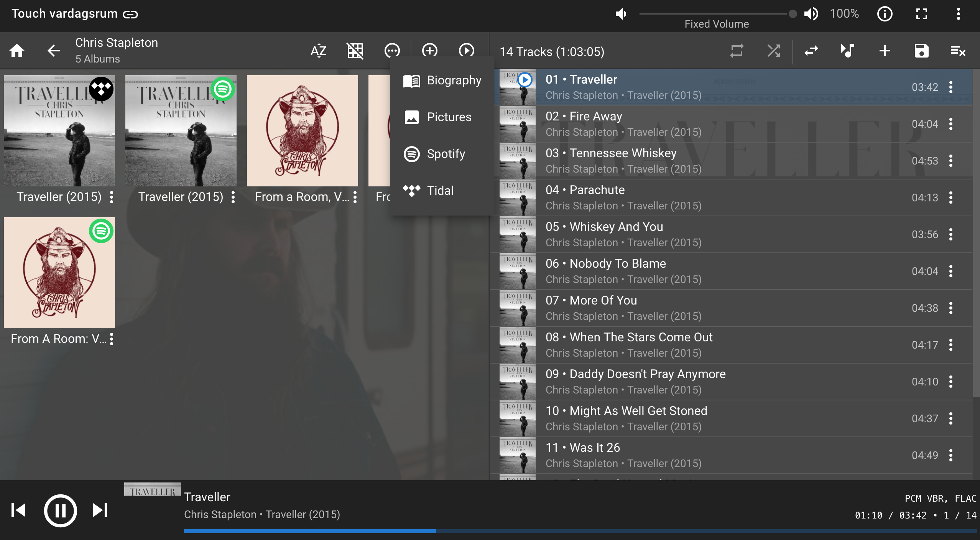The image size is (980, 540).
Task: Toggle repeat mode for the queue
Action: [737, 51]
